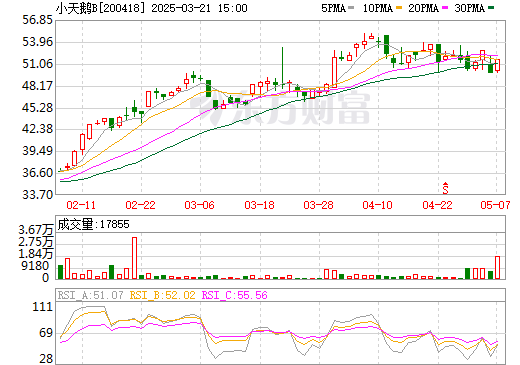Click the 30PMA green legend swatch
The image size is (520, 365).
click(x=491, y=7)
